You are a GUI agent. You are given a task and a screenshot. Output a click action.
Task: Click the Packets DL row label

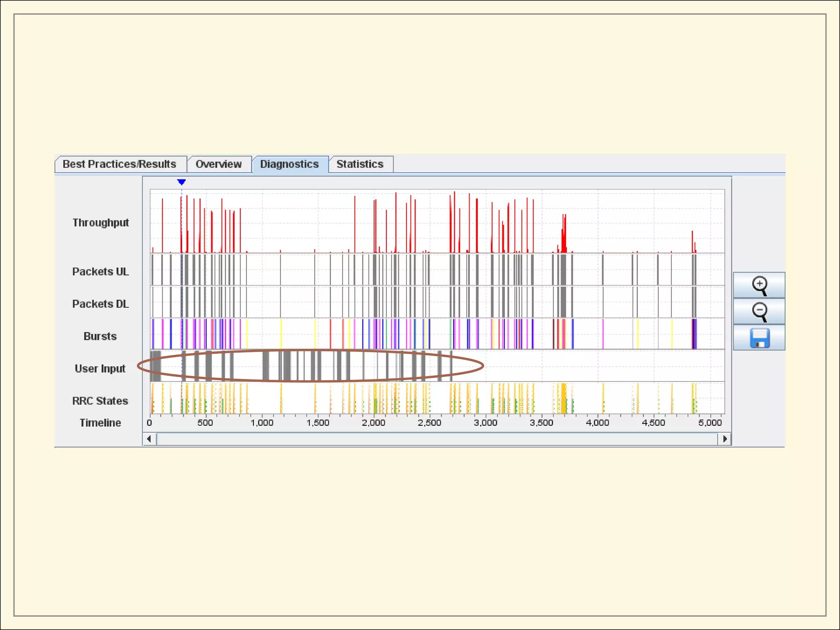[x=100, y=304]
